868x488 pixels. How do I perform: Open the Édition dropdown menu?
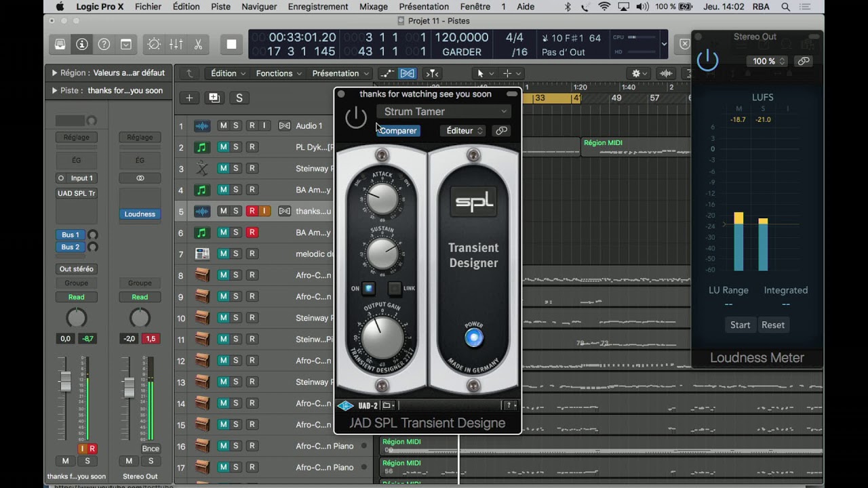coord(229,73)
